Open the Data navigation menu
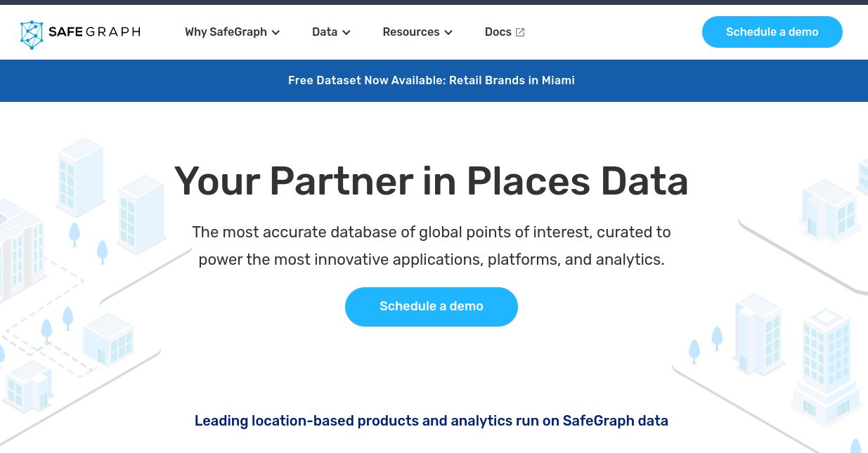 pos(325,32)
